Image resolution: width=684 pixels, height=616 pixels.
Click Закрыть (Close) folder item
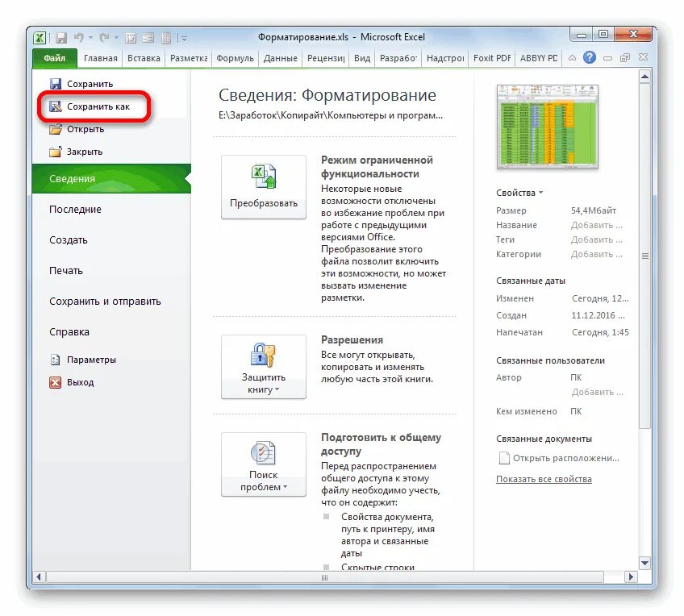(77, 152)
